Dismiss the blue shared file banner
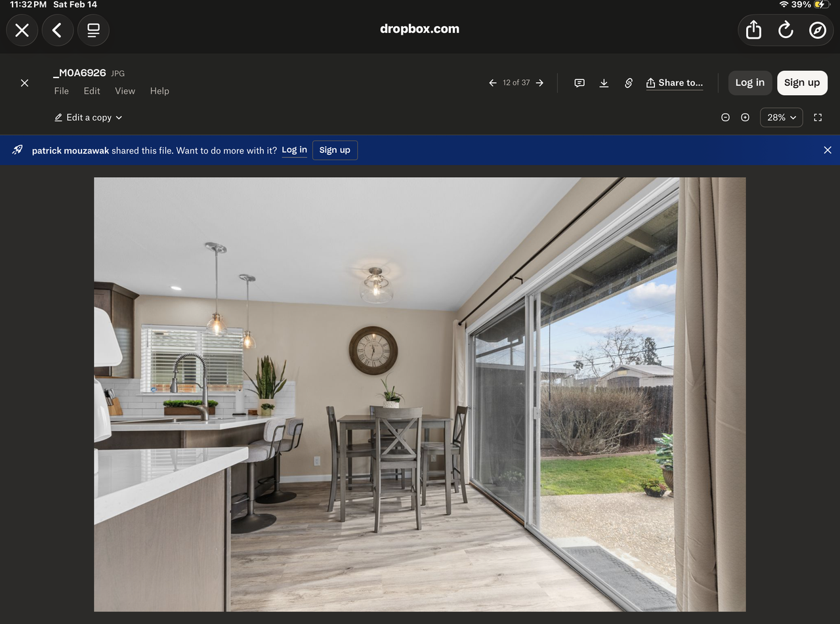Screen dimensions: 840x624 tap(827, 150)
